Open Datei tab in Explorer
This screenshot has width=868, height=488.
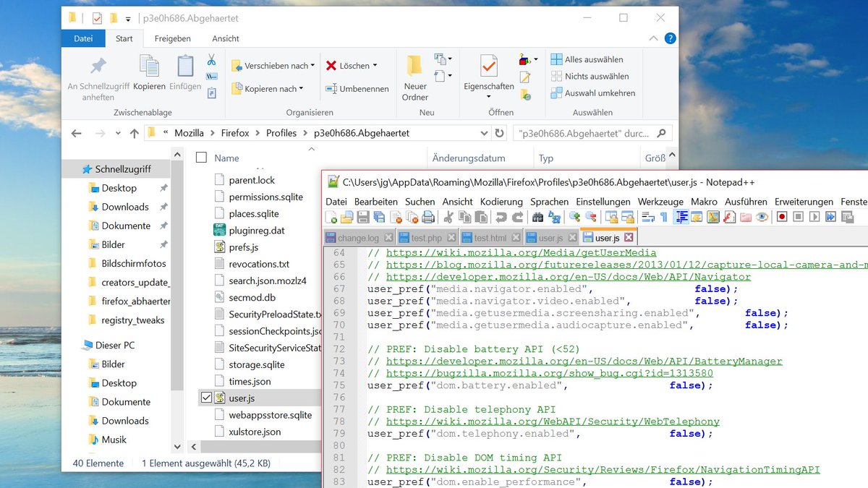(83, 39)
